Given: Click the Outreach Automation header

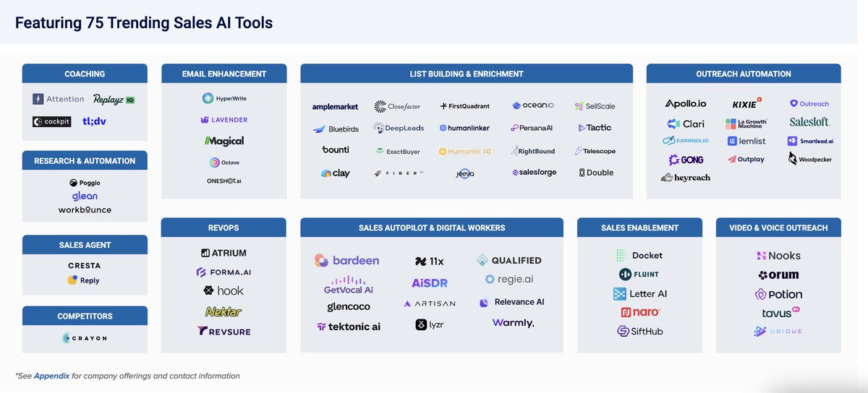Looking at the screenshot, I should [744, 74].
